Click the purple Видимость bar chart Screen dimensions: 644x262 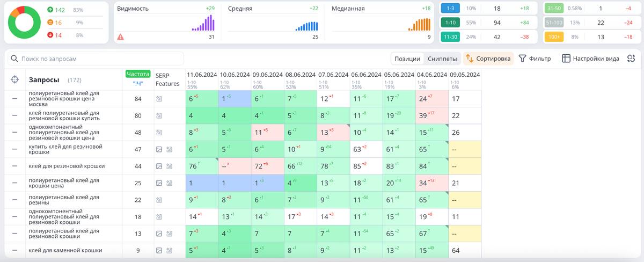(203, 23)
